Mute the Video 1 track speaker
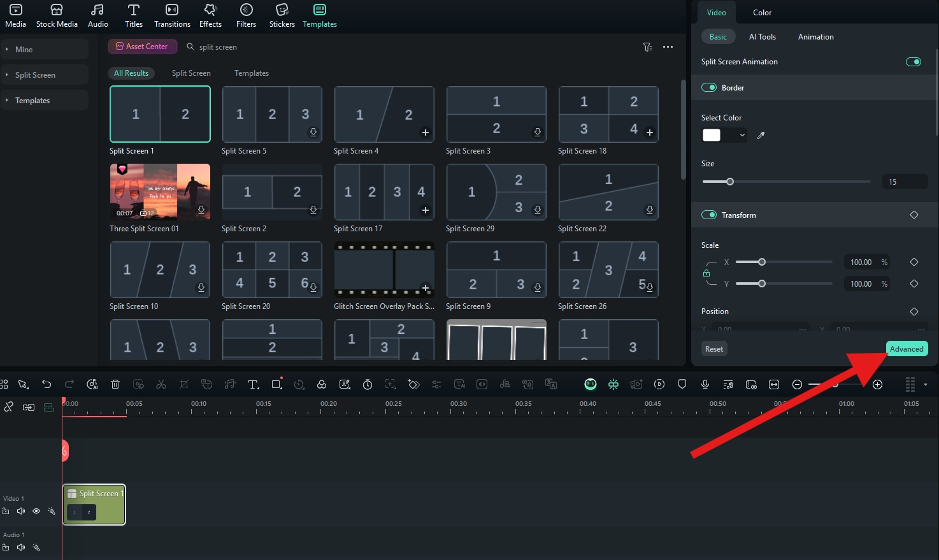This screenshot has height=560, width=939. pyautogui.click(x=21, y=511)
